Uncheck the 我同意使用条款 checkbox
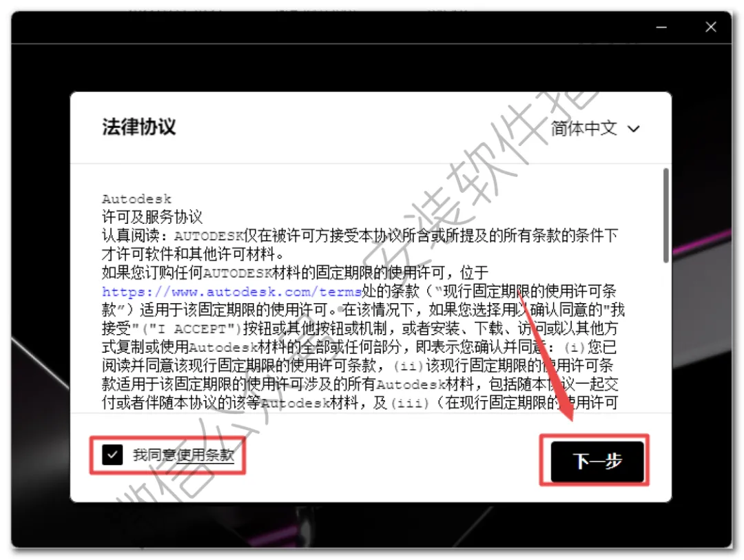744x560 pixels. (x=112, y=455)
